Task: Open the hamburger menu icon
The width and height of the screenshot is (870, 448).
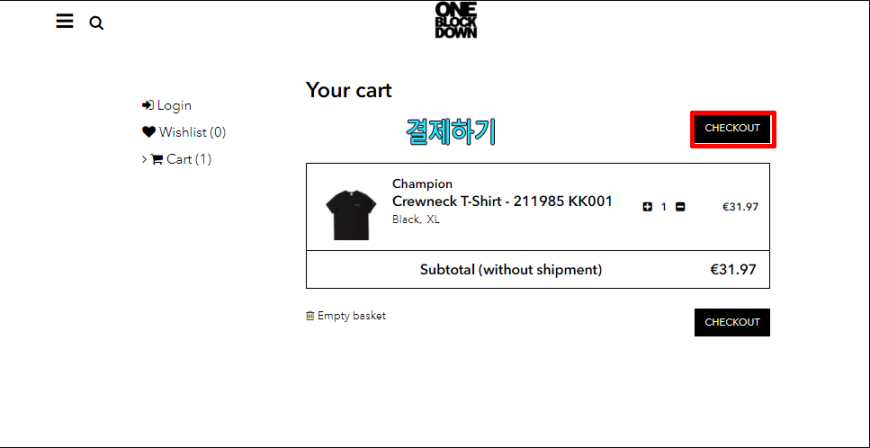Action: [64, 22]
